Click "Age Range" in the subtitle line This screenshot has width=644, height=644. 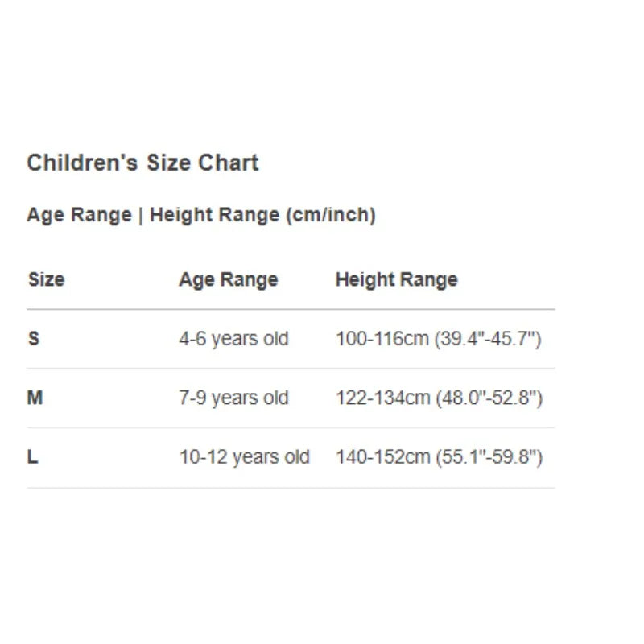coord(79,215)
